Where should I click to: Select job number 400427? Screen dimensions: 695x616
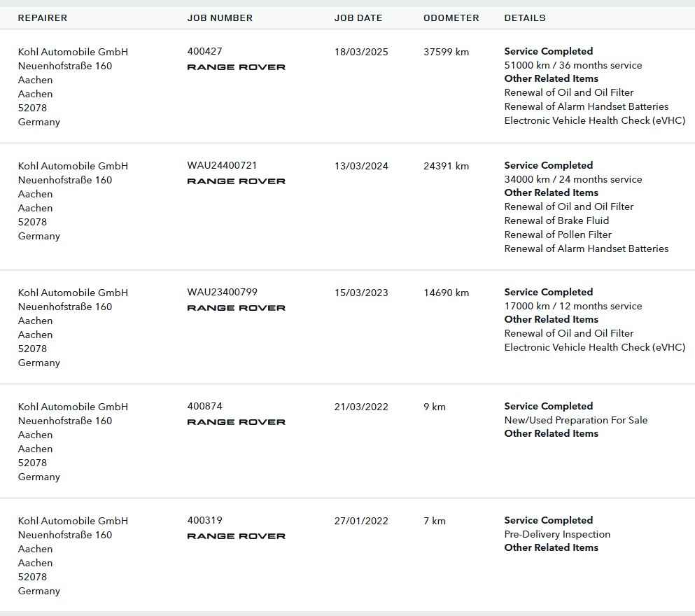[205, 51]
